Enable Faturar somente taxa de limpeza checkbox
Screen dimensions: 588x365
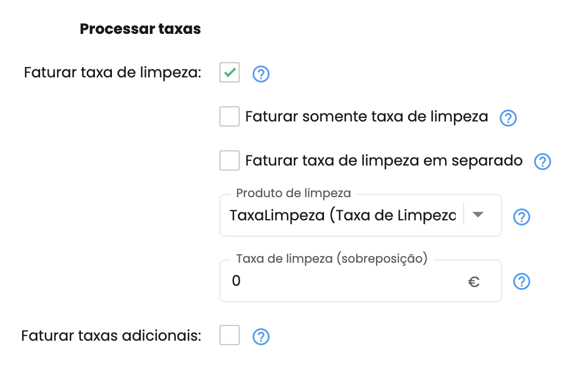click(230, 116)
